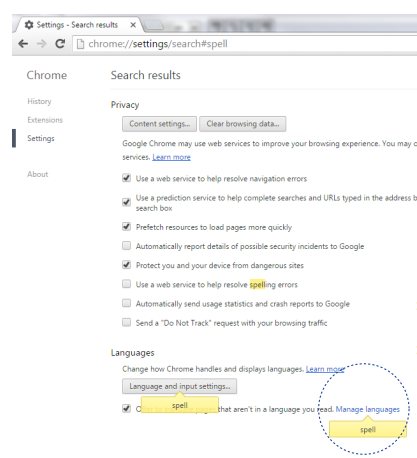Open Language and input settings
The height and width of the screenshot is (458, 417).
pyautogui.click(x=180, y=386)
